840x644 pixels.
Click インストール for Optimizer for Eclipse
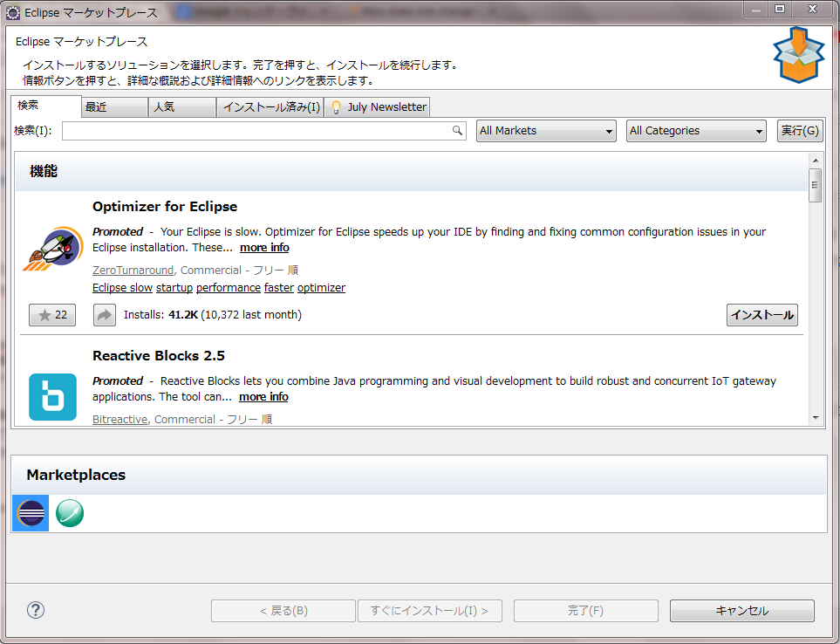click(x=761, y=315)
